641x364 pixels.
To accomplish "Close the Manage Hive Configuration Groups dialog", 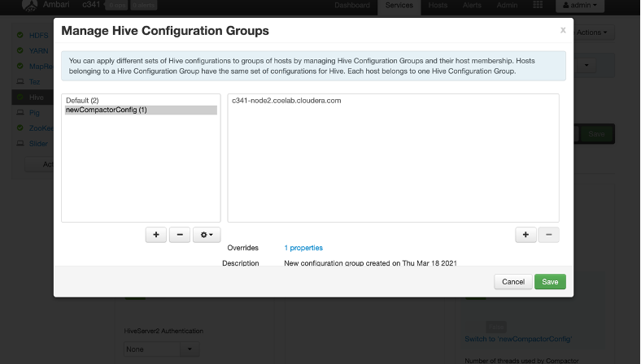I will point(563,30).
